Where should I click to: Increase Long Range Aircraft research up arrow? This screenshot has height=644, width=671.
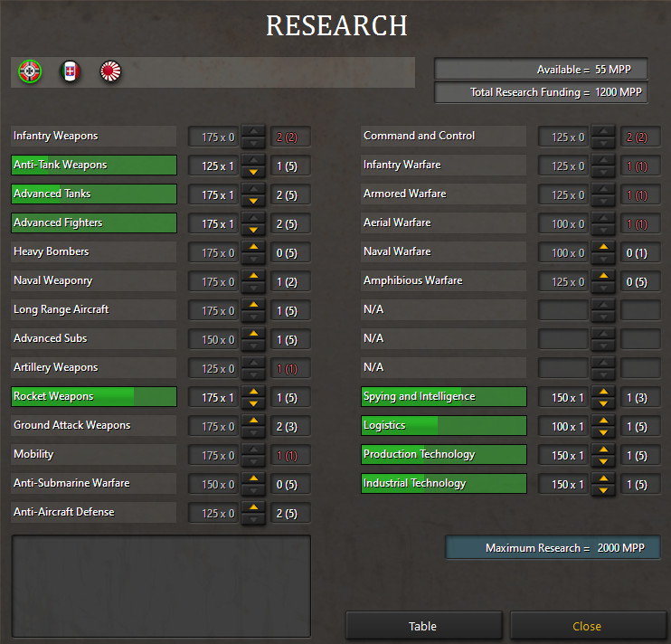[x=253, y=305]
